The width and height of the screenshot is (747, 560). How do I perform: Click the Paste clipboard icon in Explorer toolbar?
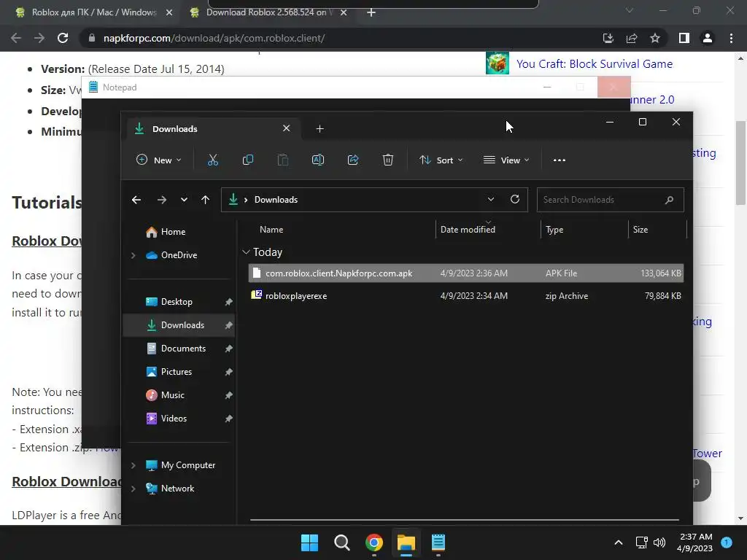pos(283,160)
